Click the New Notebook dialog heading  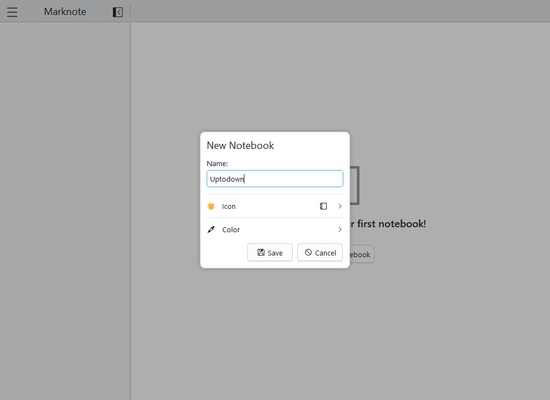tap(240, 145)
